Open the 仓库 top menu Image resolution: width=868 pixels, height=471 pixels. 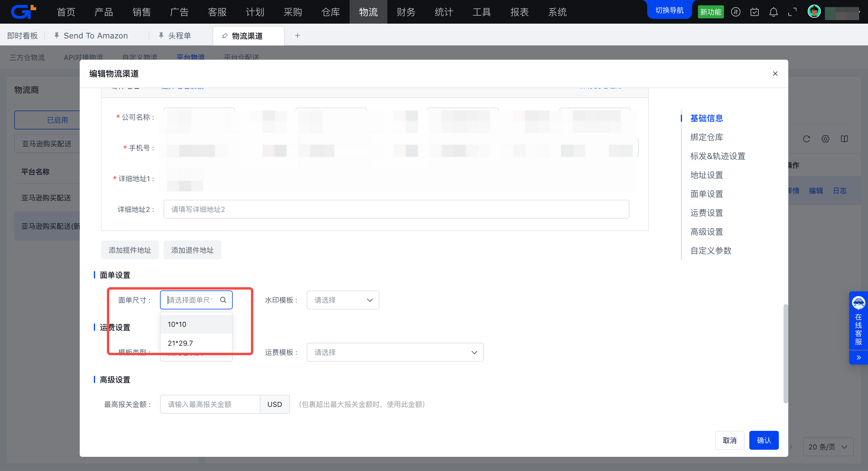point(331,12)
